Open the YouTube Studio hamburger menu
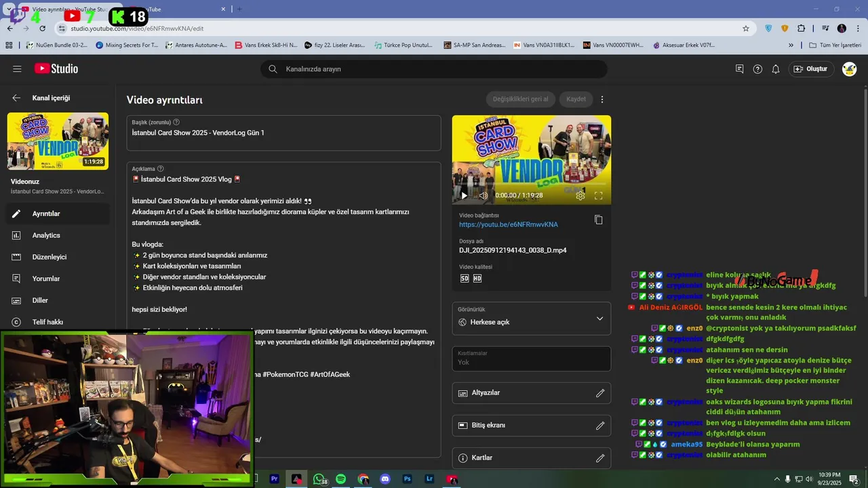868x488 pixels. [x=17, y=69]
